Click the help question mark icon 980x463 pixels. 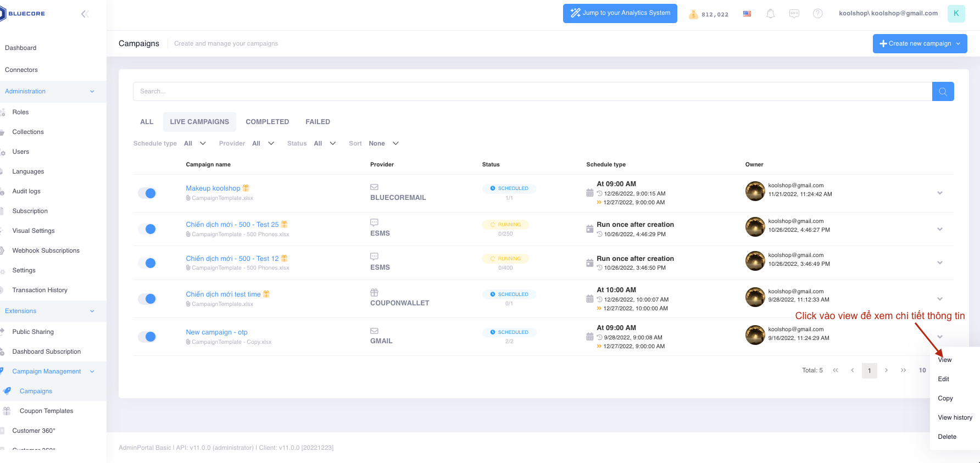(x=817, y=14)
